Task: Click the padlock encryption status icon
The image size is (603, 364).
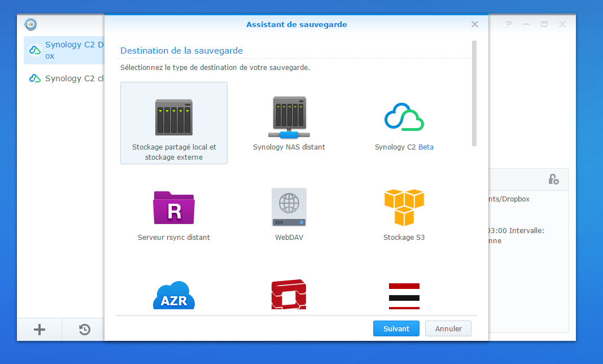Action: [x=553, y=179]
